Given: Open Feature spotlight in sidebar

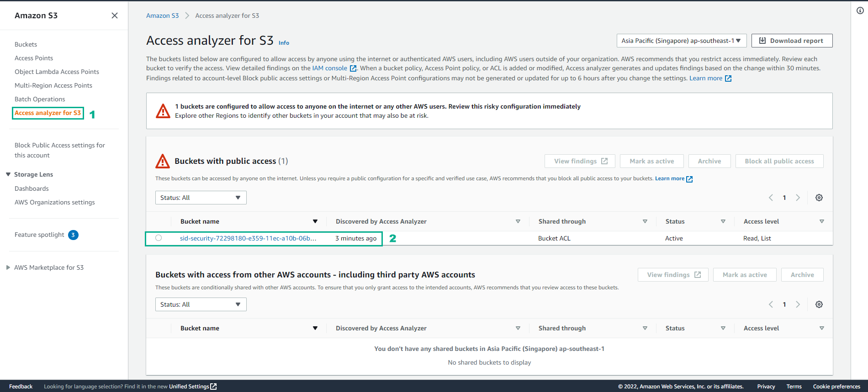Looking at the screenshot, I should point(39,235).
